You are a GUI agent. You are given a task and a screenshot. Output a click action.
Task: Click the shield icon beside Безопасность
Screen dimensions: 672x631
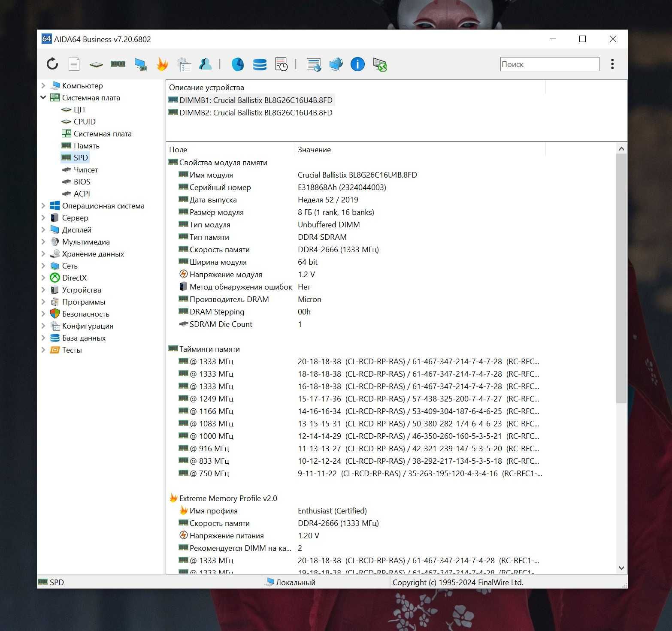tap(55, 314)
